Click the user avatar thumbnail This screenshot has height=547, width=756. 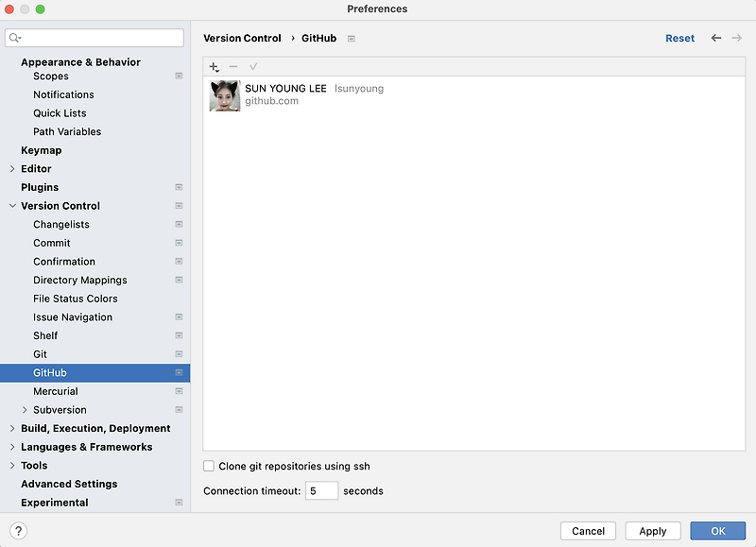point(224,95)
